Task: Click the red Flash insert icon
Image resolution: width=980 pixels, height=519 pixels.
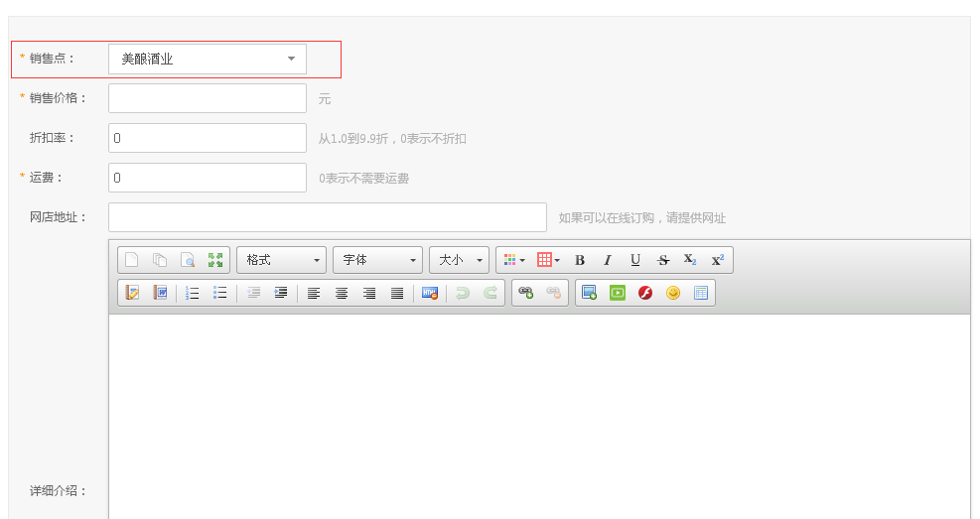Action: 645,293
